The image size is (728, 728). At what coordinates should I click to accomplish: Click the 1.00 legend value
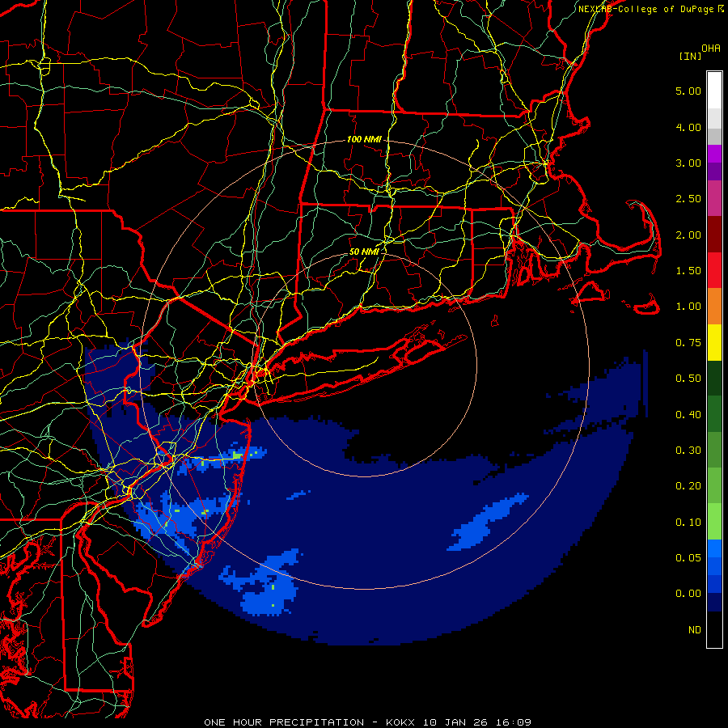point(688,307)
